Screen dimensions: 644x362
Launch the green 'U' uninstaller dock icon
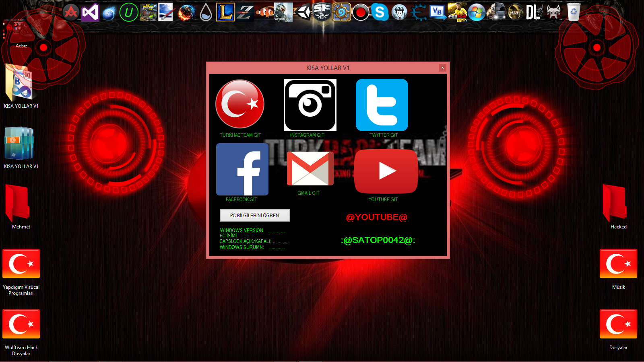pos(129,12)
